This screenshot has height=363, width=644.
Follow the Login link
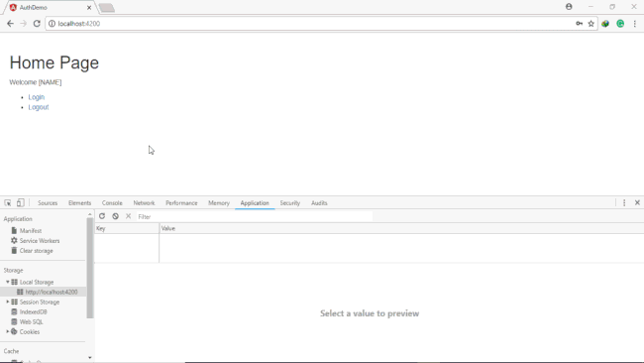(x=36, y=97)
